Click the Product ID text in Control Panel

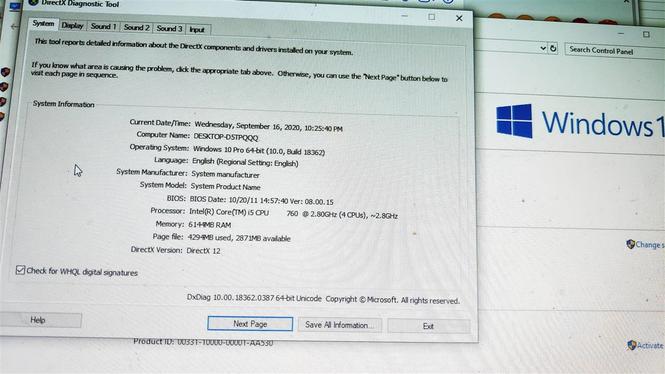(203, 342)
